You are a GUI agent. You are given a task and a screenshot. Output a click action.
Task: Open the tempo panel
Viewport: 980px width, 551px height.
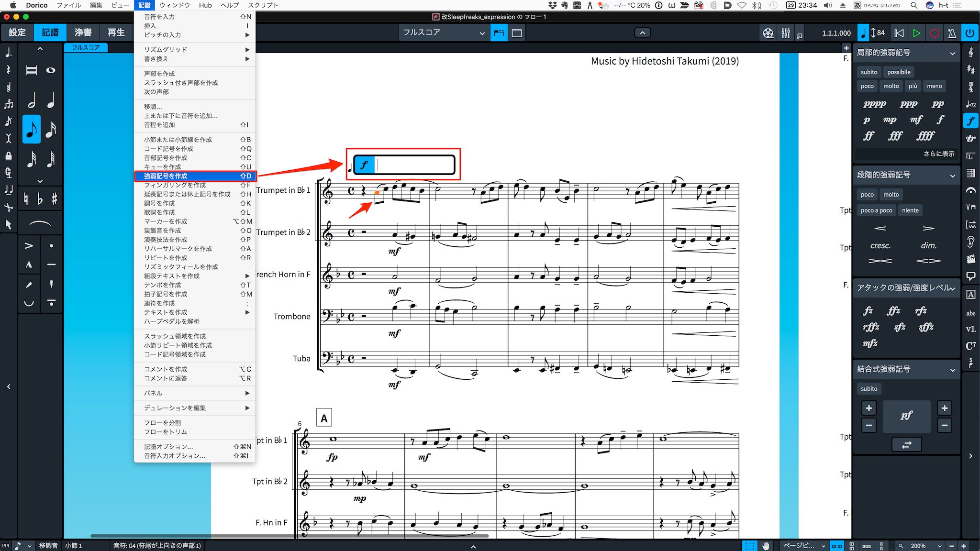click(970, 104)
